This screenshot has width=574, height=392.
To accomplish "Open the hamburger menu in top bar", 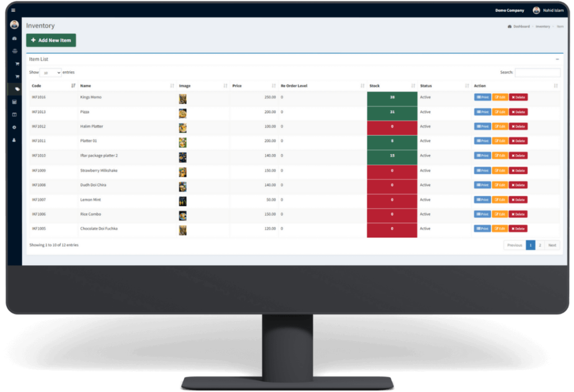I will point(13,10).
